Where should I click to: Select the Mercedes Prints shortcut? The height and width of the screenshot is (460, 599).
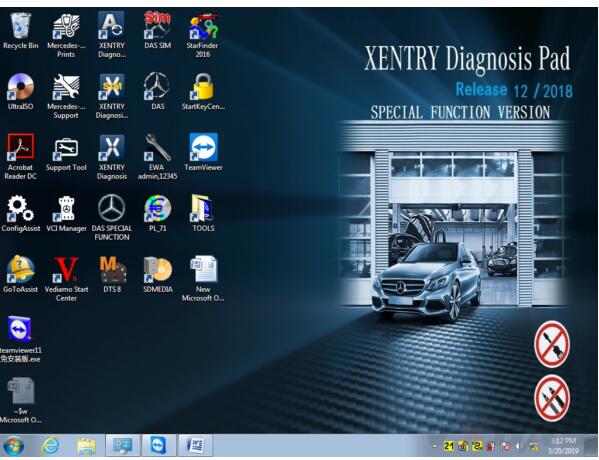[x=66, y=35]
